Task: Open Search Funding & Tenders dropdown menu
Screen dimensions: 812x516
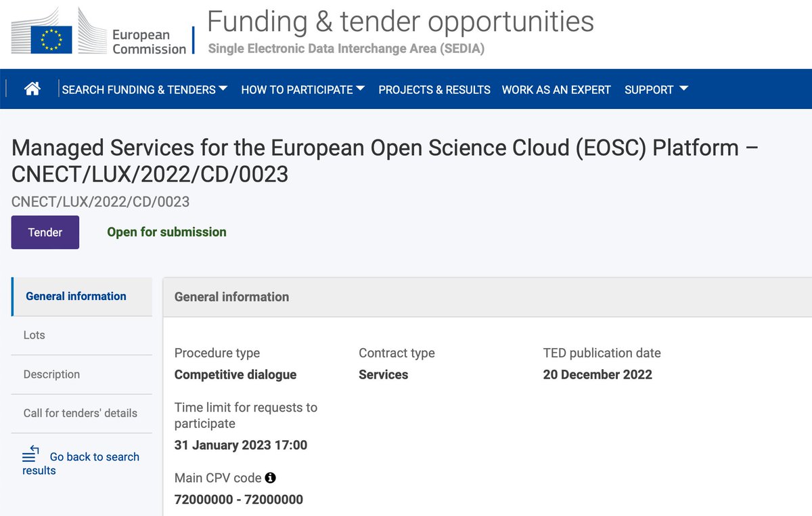Action: pyautogui.click(x=145, y=89)
